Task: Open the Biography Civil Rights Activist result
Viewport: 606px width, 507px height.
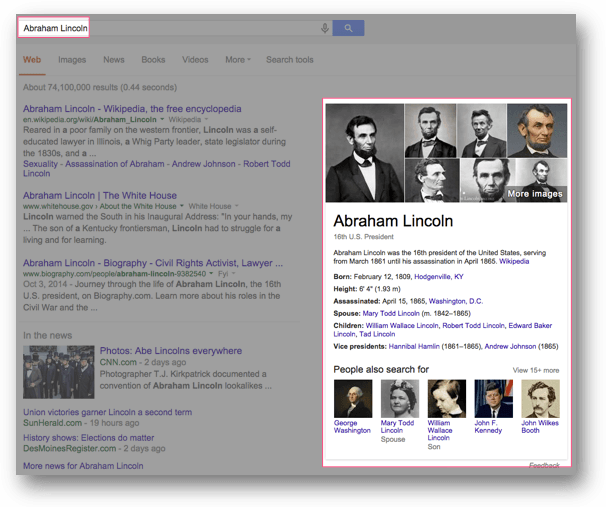Action: 153,263
